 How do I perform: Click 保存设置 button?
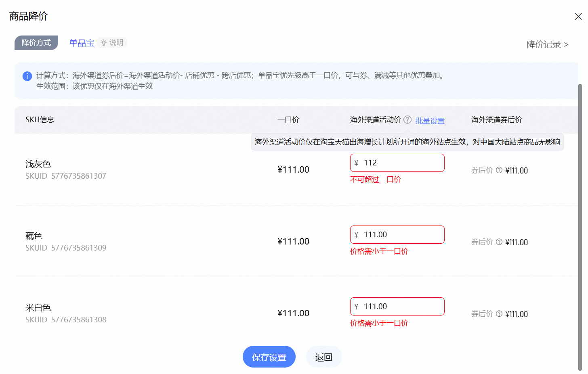[x=269, y=357]
